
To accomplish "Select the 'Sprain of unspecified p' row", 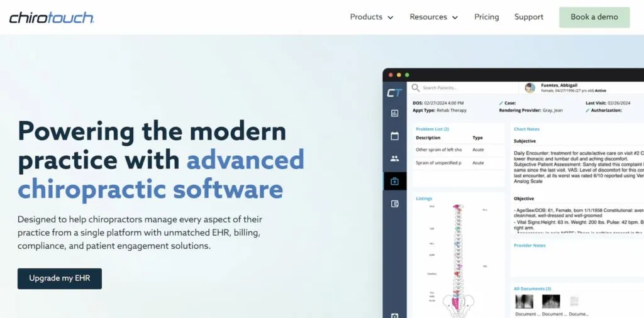I will [458, 163].
